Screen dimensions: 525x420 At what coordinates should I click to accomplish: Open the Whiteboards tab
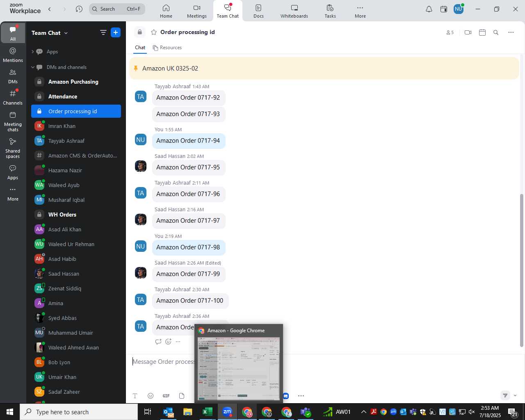pyautogui.click(x=294, y=11)
